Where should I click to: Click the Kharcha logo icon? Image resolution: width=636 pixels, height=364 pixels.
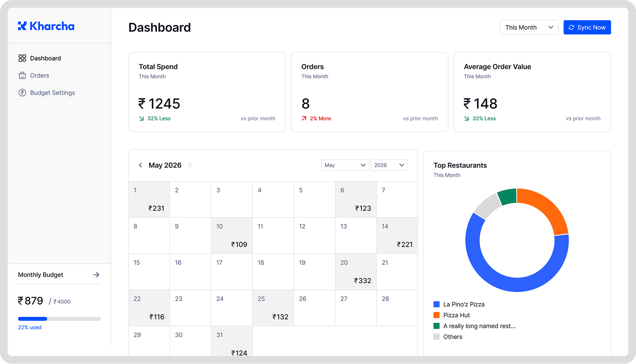point(22,26)
